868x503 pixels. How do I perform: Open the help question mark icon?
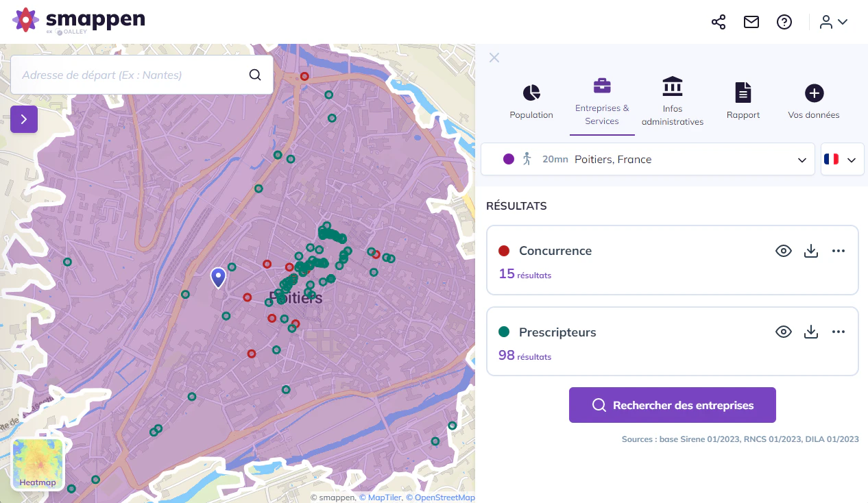[x=784, y=22]
